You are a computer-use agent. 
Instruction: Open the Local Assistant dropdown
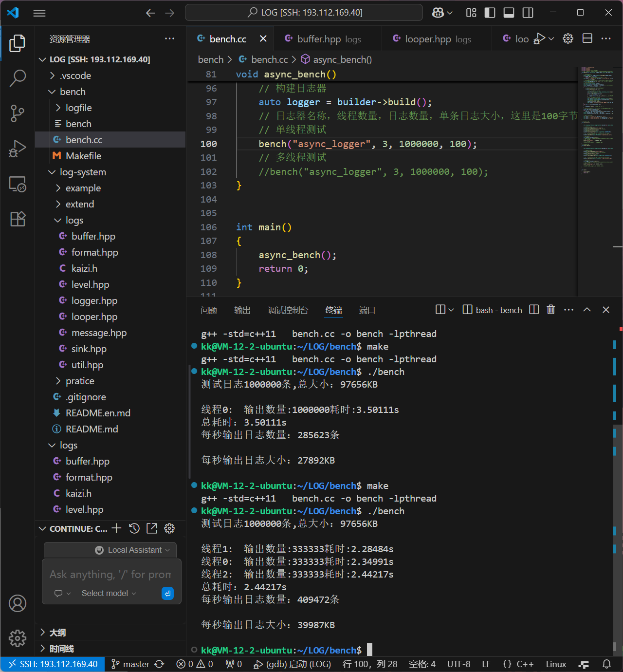(x=132, y=550)
